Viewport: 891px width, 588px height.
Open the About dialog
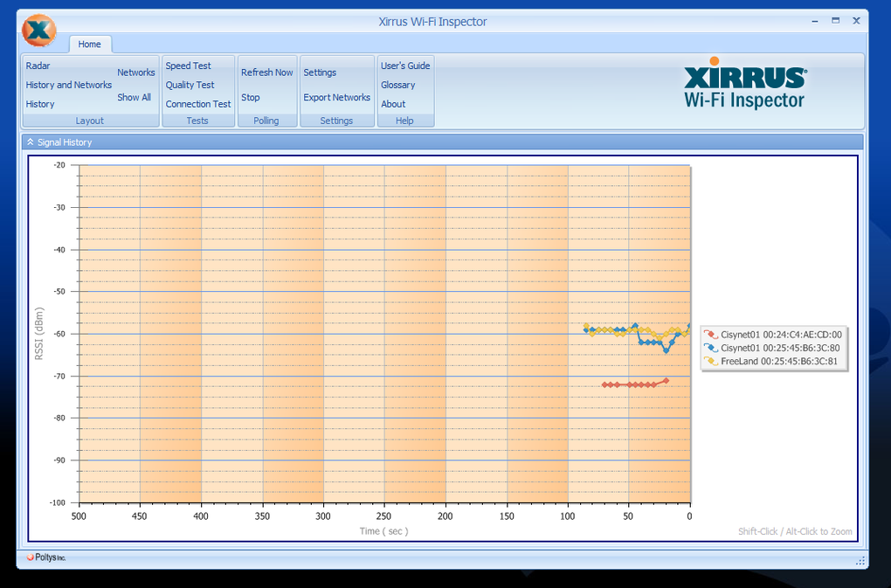point(393,105)
